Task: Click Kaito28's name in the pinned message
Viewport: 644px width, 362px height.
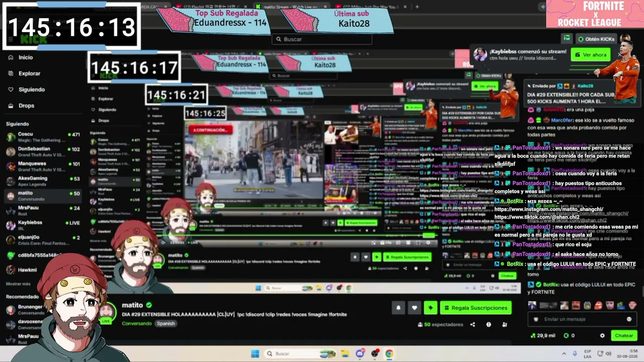Action: click(585, 86)
